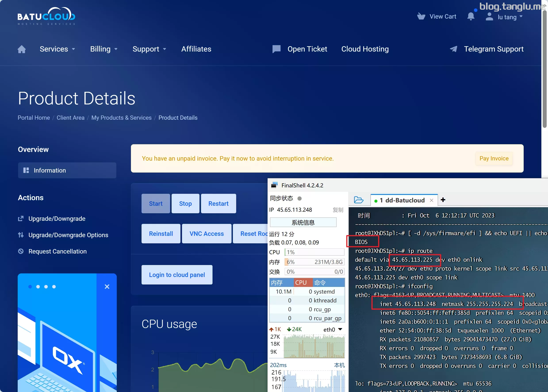Open My Products & Services breadcrumb
Image resolution: width=548 pixels, height=392 pixels.
click(121, 117)
